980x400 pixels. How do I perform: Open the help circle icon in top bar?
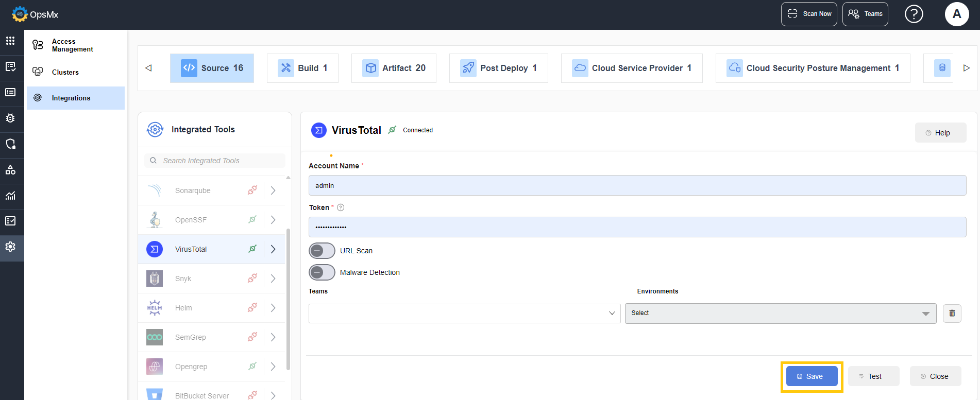pyautogui.click(x=914, y=14)
